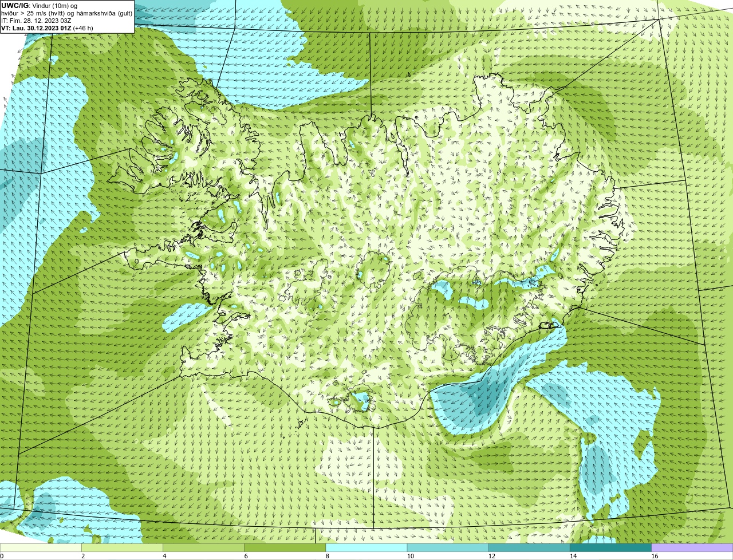Select the light green 2–4 legend swatch
The height and width of the screenshot is (560, 733).
pos(122,548)
